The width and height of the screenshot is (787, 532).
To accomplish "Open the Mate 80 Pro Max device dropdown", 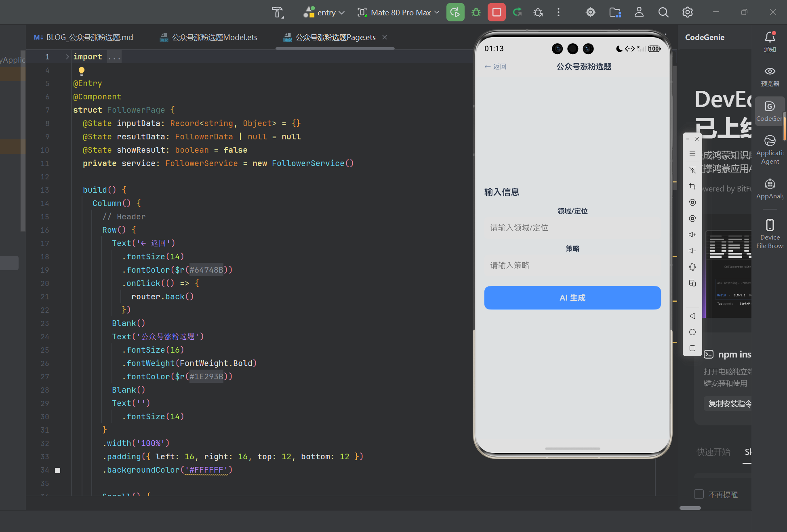I will tap(398, 13).
